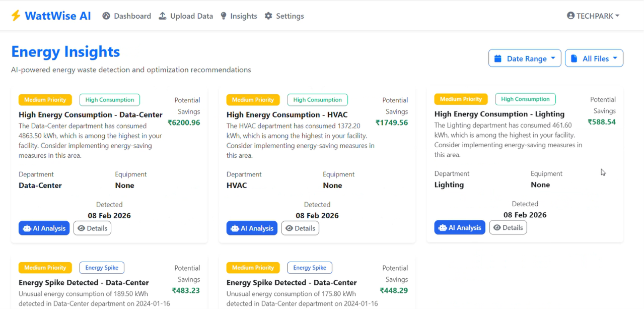Viewport: 644px width, 309px height.
Task: Click AI Analysis on the Lighting card
Action: pyautogui.click(x=460, y=227)
